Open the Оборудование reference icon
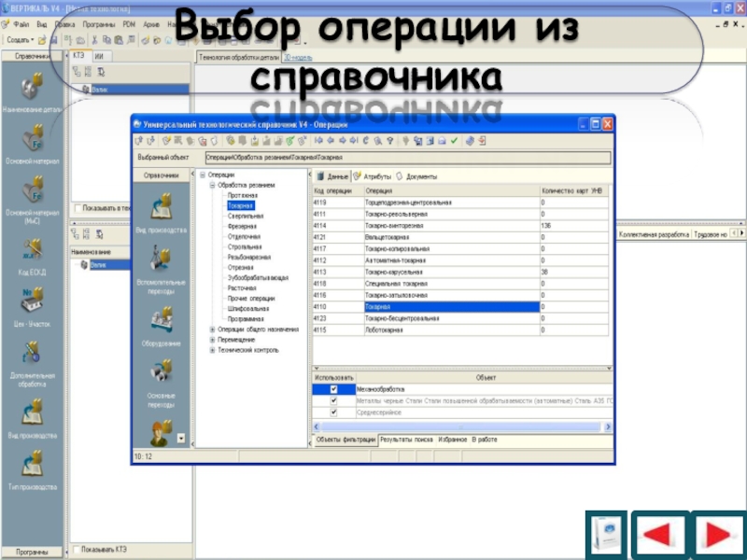 pyautogui.click(x=161, y=319)
